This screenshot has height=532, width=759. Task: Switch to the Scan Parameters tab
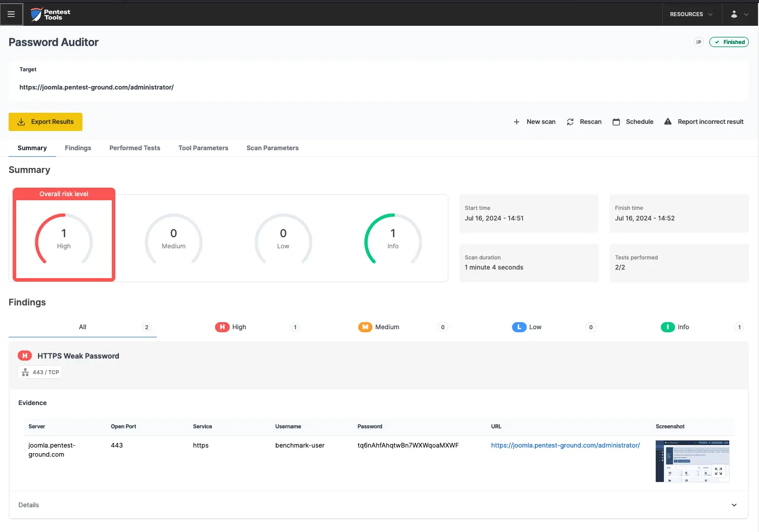click(272, 148)
